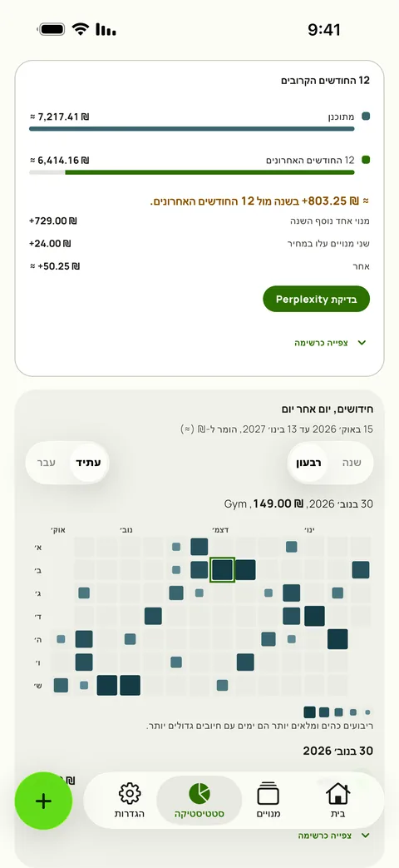Select the highlighted dark heatmap square in דצמ׳
Viewport: 399px width, 868px height.
tap(222, 569)
